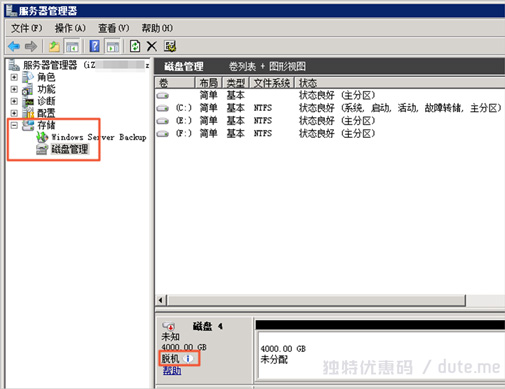Click the Up one level folder icon

pyautogui.click(x=54, y=46)
